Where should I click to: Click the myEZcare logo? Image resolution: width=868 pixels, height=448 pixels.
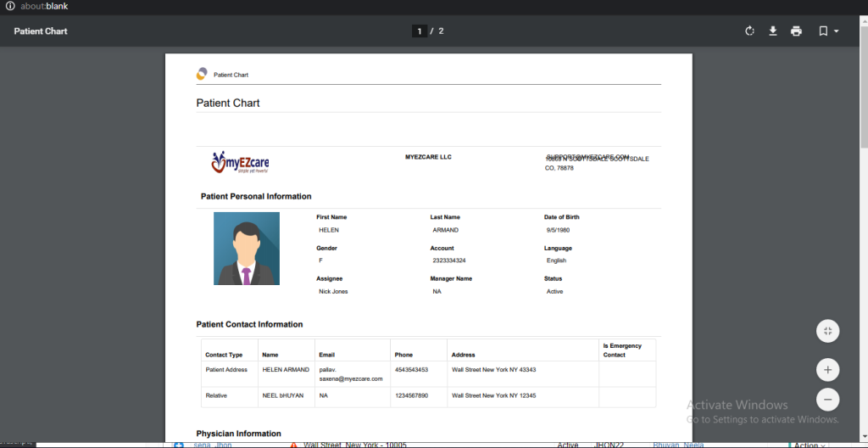(240, 162)
